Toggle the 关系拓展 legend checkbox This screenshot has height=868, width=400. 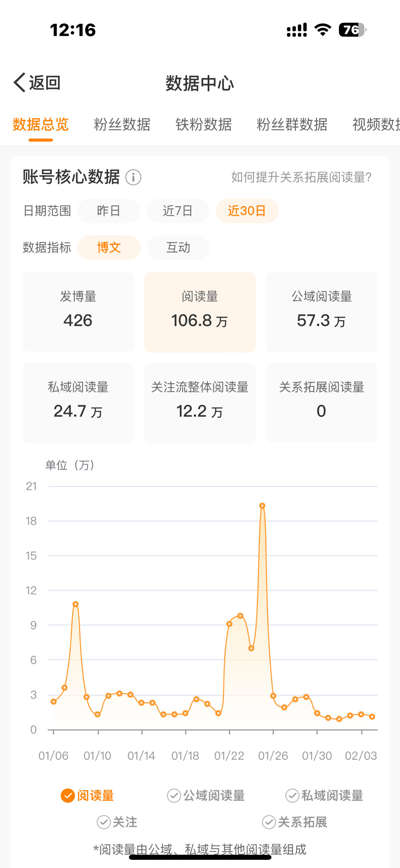[269, 822]
